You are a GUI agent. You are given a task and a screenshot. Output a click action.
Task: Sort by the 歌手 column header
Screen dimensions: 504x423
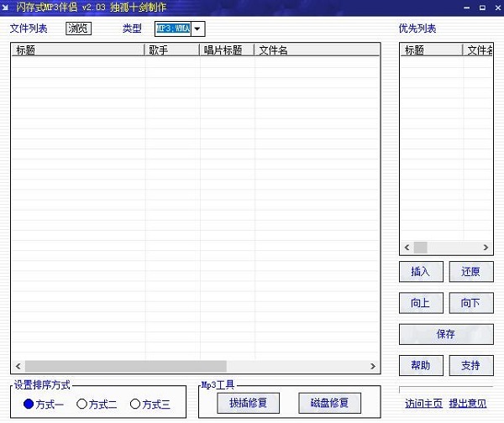(172, 50)
